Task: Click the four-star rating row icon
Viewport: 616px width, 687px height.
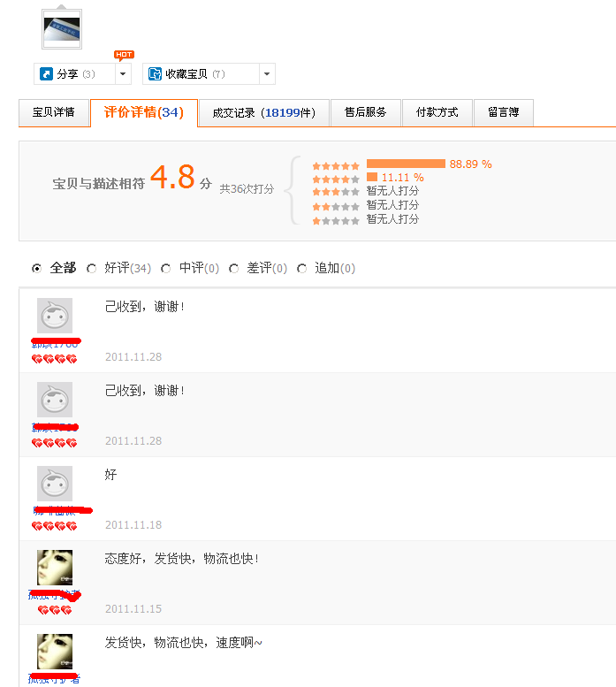Action: click(336, 179)
